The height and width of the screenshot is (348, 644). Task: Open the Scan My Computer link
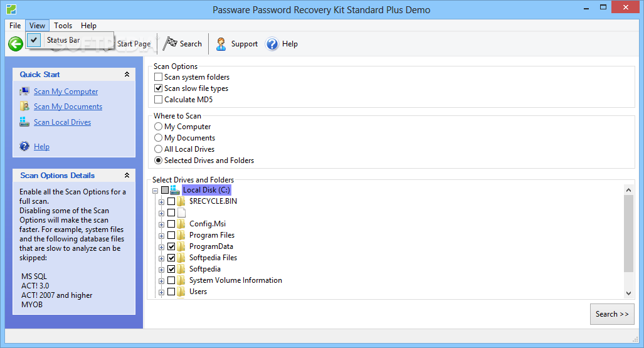pyautogui.click(x=66, y=91)
